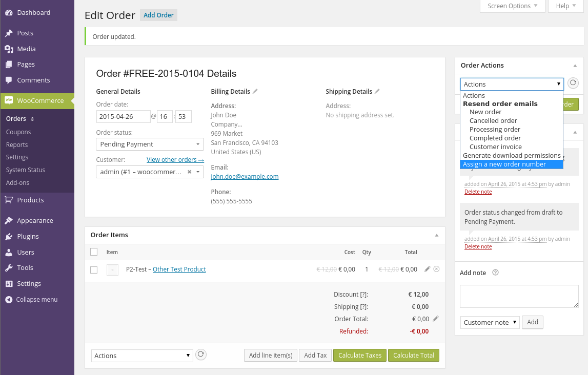Image resolution: width=588 pixels, height=375 pixels.
Task: Click the apply icon beside the Order Items Actions dropdown
Action: tap(201, 355)
